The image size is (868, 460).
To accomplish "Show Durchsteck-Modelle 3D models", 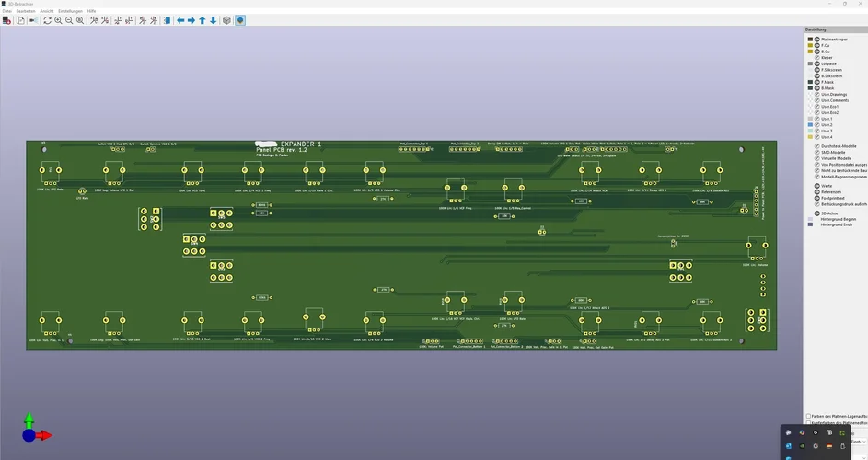I will pyautogui.click(x=817, y=146).
